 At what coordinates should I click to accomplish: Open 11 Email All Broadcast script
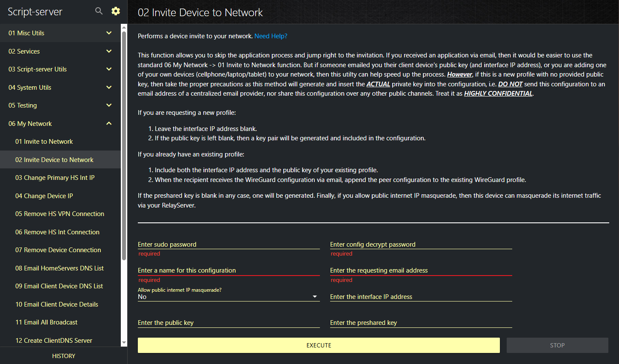tap(46, 322)
